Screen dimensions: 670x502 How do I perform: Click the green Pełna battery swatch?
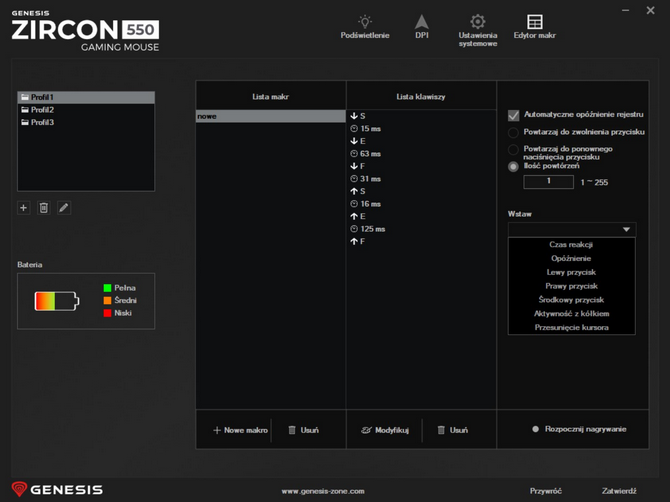107,288
